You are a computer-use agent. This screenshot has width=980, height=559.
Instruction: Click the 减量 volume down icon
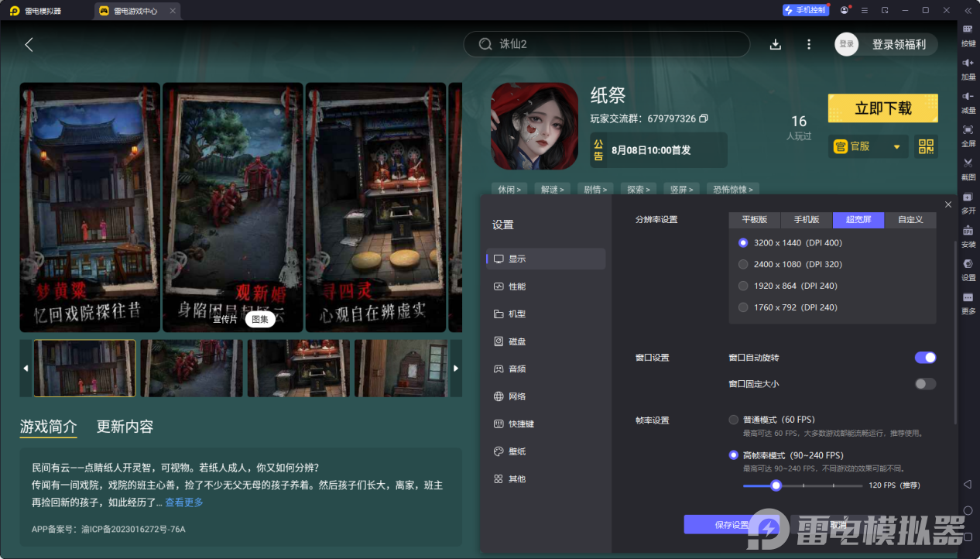tap(968, 96)
